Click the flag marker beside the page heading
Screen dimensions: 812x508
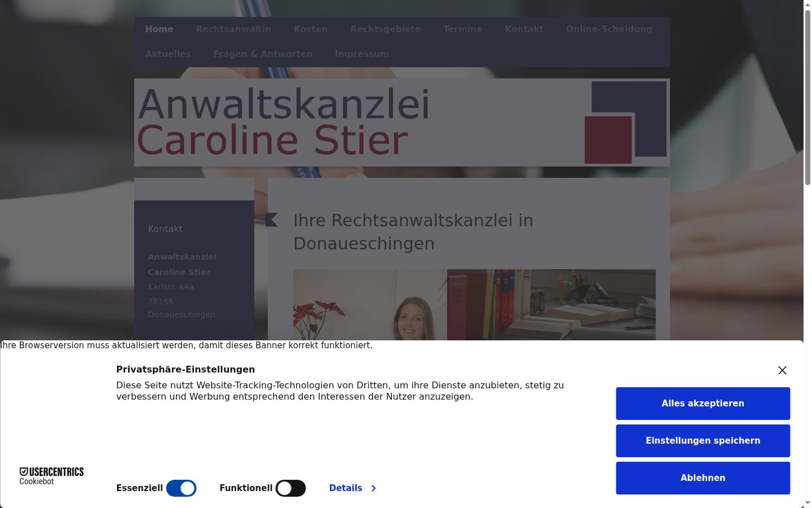(x=272, y=220)
